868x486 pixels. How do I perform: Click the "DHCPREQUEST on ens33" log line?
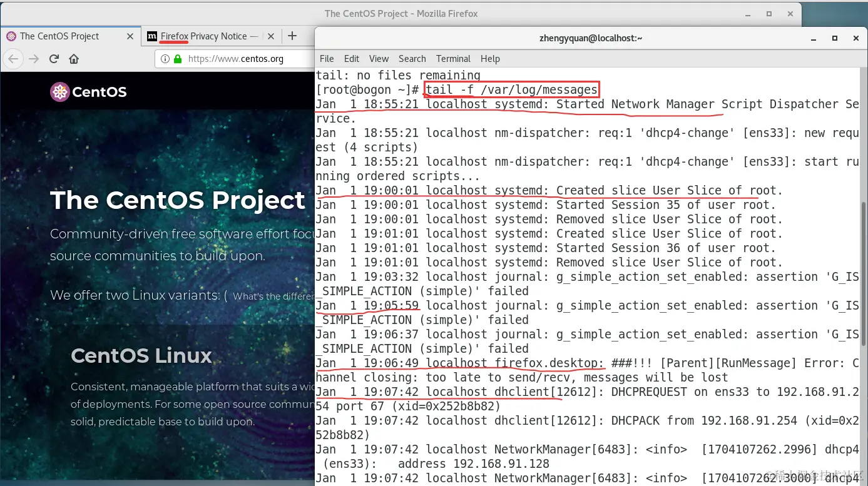click(x=587, y=399)
